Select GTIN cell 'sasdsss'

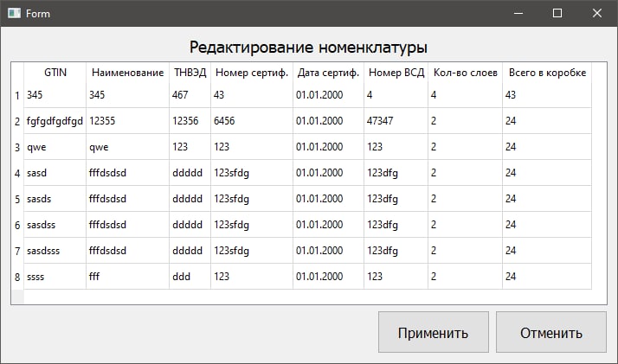tap(55, 251)
